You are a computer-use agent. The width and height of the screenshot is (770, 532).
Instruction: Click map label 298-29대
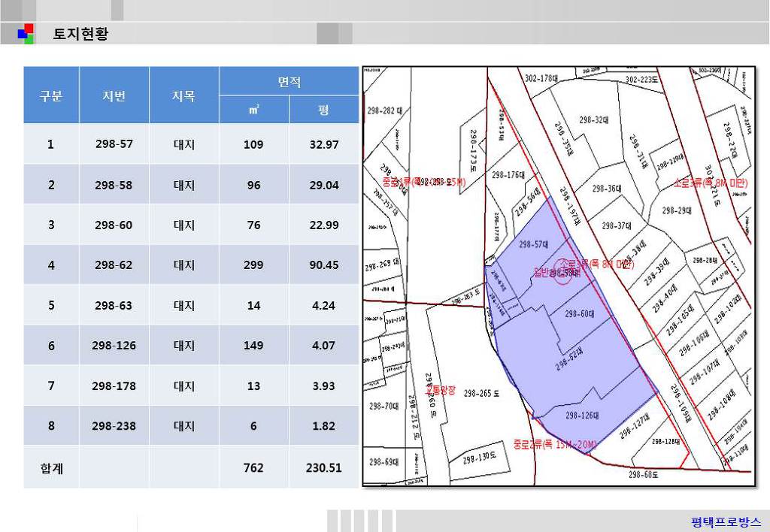point(677,210)
